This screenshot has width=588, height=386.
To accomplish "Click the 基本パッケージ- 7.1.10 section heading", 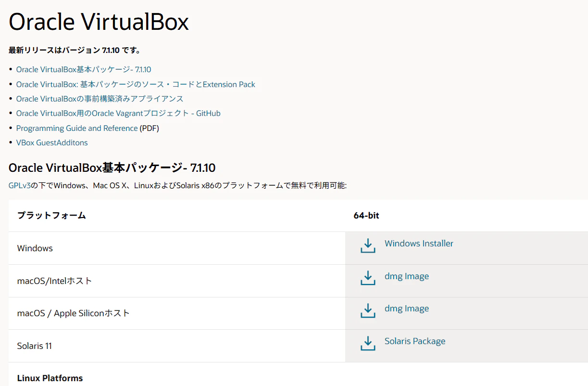I will 112,168.
